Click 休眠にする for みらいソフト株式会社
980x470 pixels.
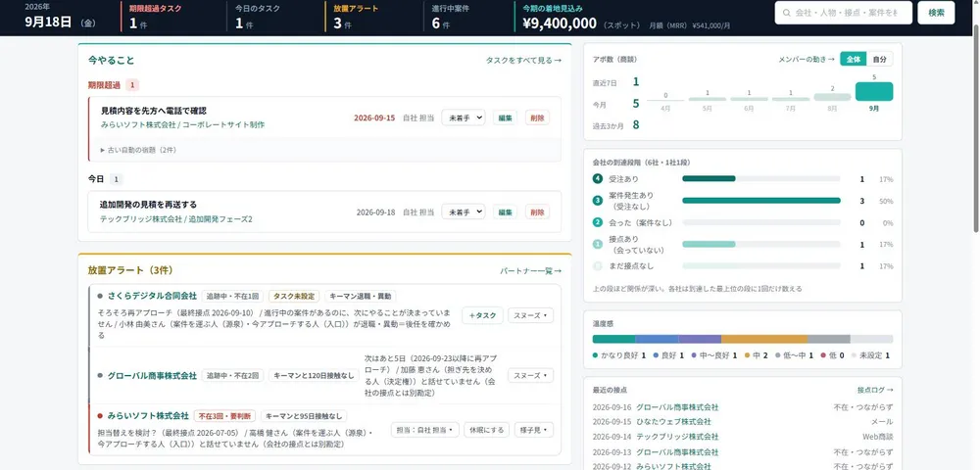tap(487, 430)
